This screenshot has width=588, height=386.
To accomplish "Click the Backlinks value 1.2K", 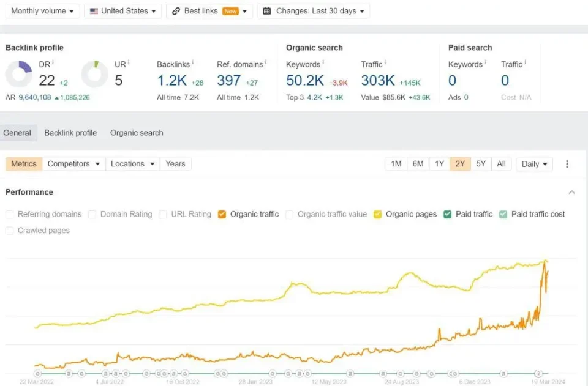I will pos(171,81).
